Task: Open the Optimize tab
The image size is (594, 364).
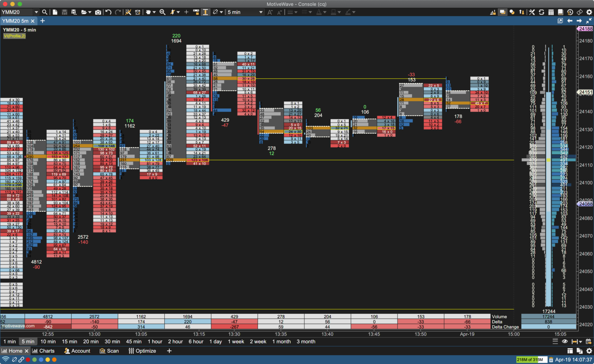Action: 142,351
